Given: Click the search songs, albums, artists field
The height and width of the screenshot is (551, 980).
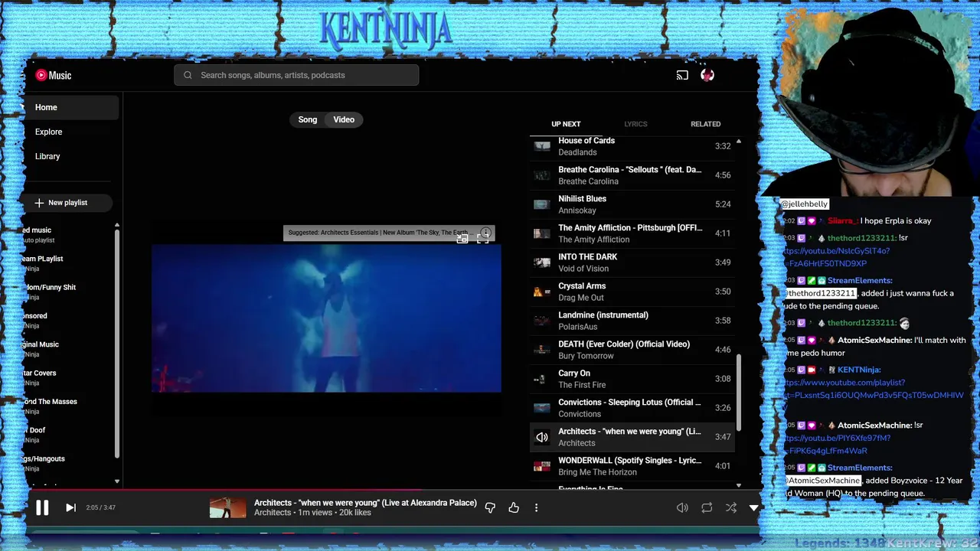Looking at the screenshot, I should coord(296,75).
